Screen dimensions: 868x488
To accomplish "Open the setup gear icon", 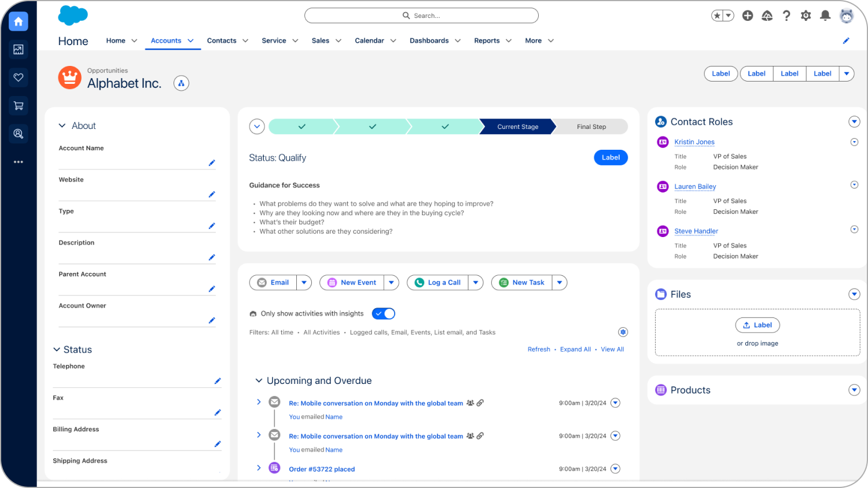I will [806, 16].
